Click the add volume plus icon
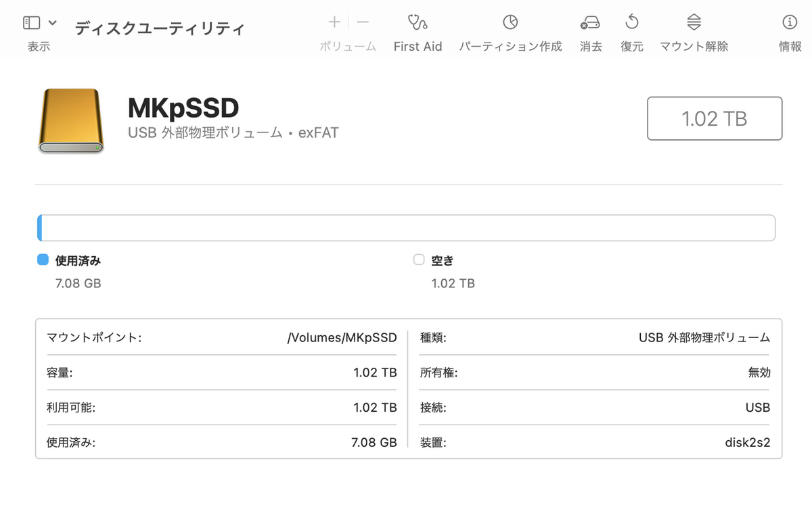The height and width of the screenshot is (528, 812). point(334,22)
